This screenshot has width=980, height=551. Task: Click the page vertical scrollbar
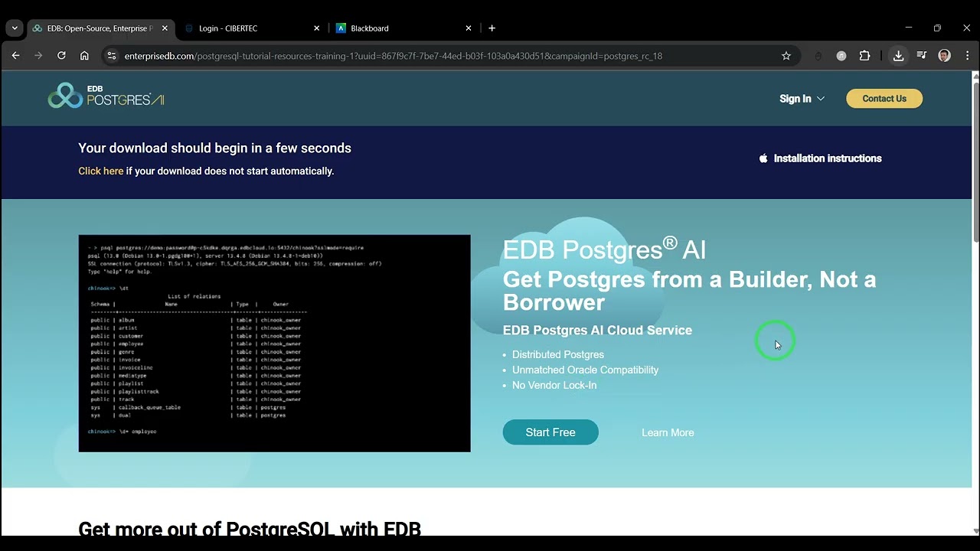975,161
